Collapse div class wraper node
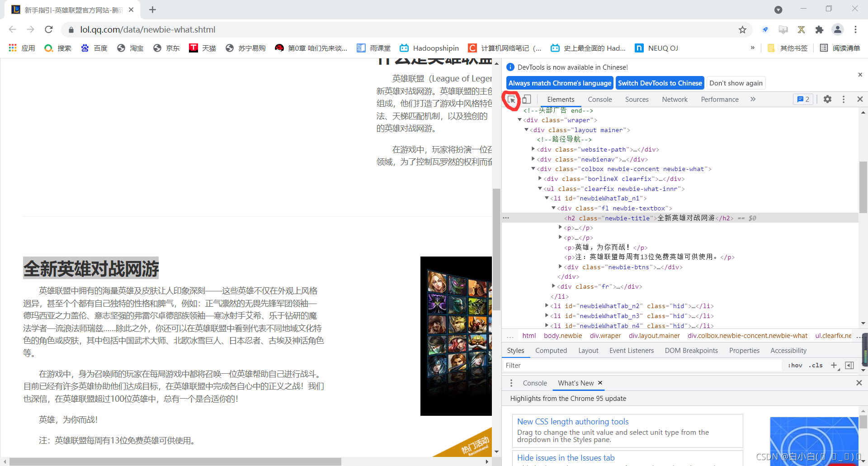The image size is (868, 466). pos(519,120)
